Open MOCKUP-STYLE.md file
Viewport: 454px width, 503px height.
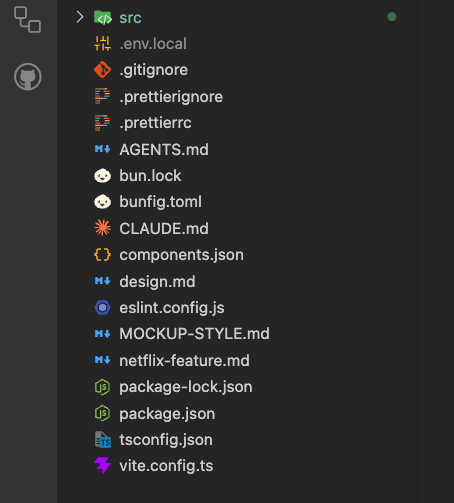[x=195, y=334]
